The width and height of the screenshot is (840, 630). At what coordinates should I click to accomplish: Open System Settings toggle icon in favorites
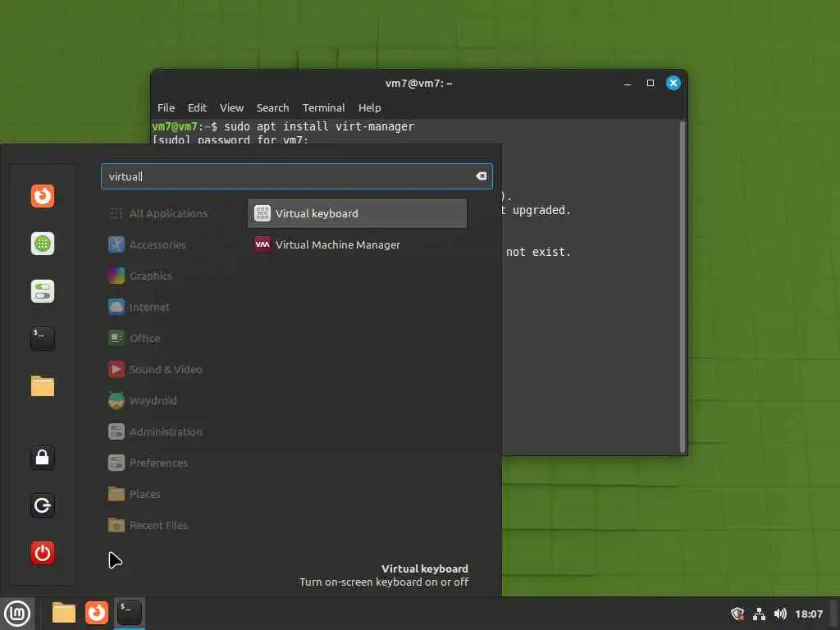[43, 291]
